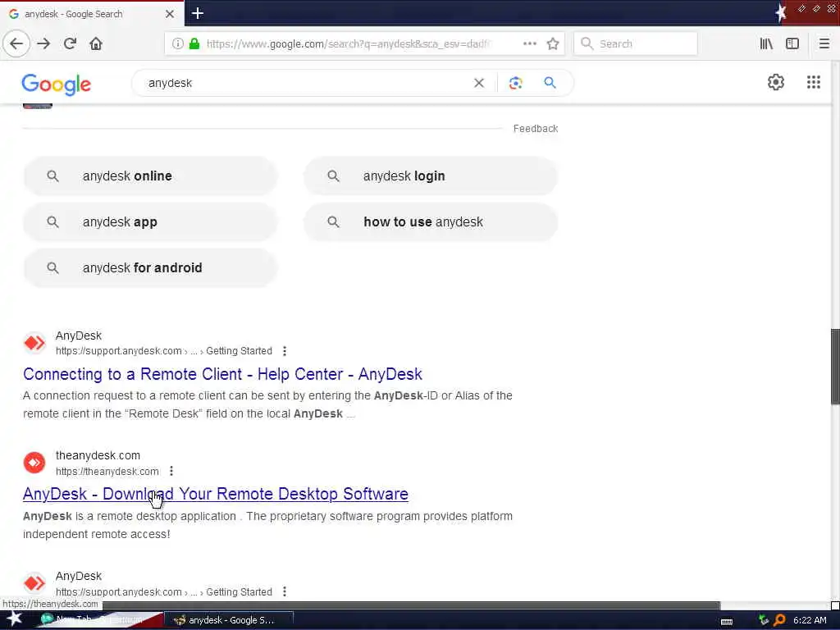Click the green padlock security icon
The height and width of the screenshot is (630, 840).
tap(194, 43)
